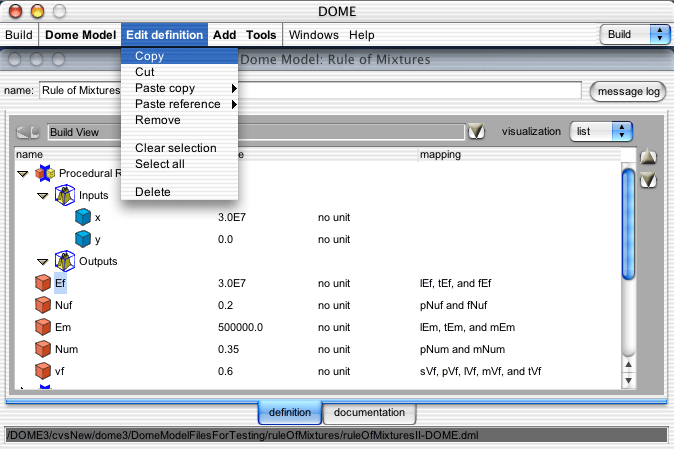Screen dimensions: 674x449
Task: Click the scrollbar up arrow
Action: 628,365
